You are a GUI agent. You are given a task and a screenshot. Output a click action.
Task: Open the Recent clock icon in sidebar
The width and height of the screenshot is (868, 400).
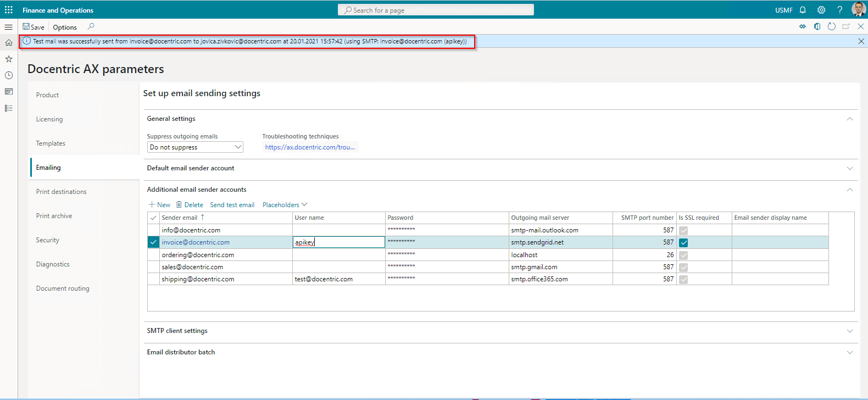(x=9, y=75)
